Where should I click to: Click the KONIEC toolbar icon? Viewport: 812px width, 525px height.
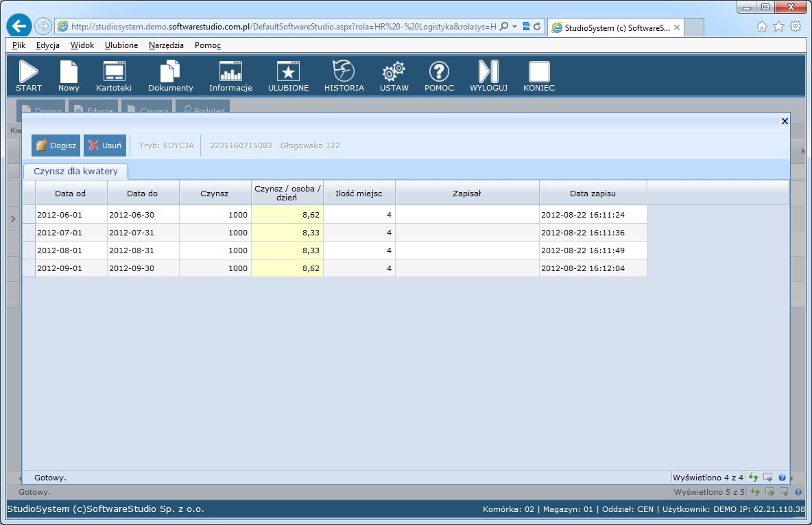(x=539, y=75)
